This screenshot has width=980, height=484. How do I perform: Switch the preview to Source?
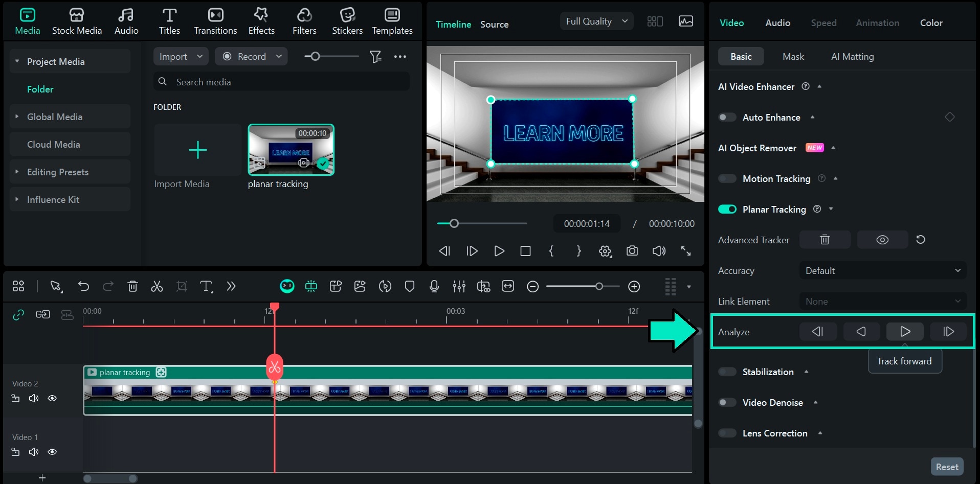tap(494, 25)
